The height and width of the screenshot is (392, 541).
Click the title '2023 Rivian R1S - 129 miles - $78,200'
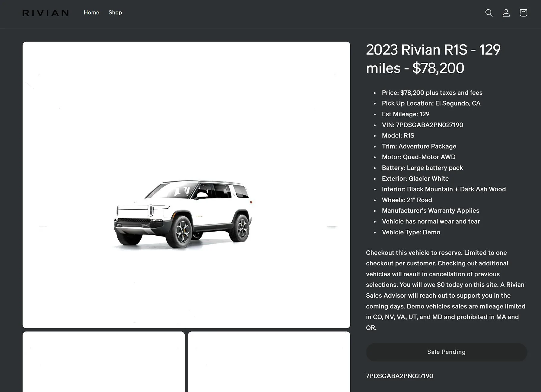[x=433, y=59]
